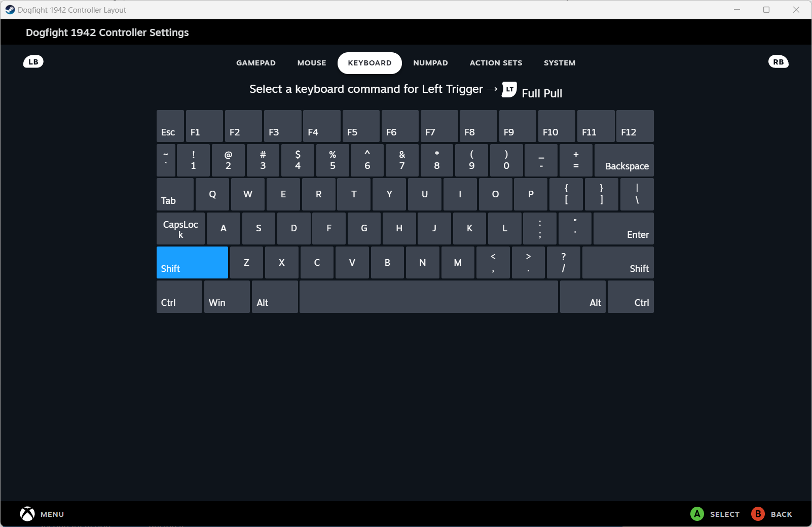Choose the plus/equals key

click(576, 160)
